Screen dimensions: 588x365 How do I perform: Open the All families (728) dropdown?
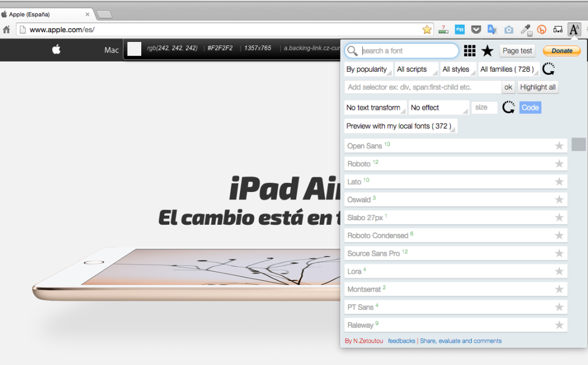[x=509, y=69]
